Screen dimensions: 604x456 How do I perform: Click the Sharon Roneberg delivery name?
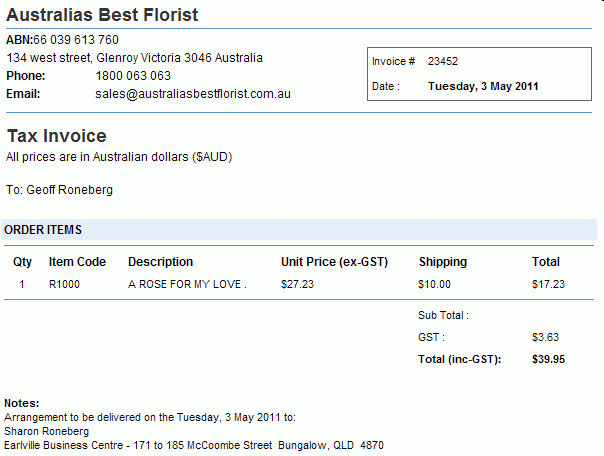click(47, 431)
